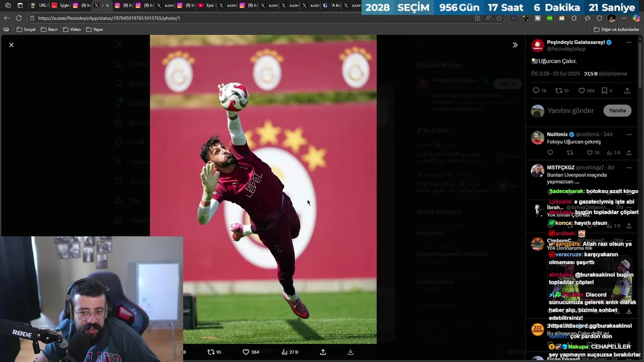This screenshot has width=644, height=362.
Task: Click the x.com URL address bar
Action: coord(252,18)
